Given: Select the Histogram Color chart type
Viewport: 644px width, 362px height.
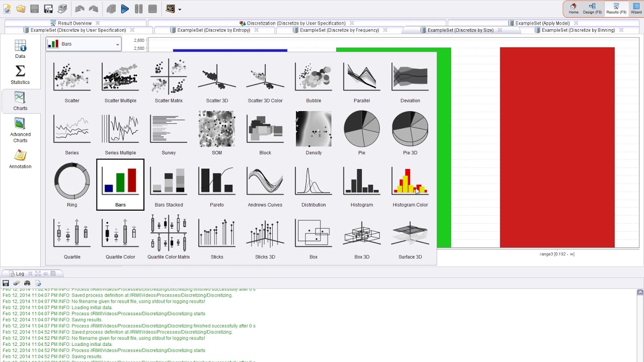Looking at the screenshot, I should 410,185.
